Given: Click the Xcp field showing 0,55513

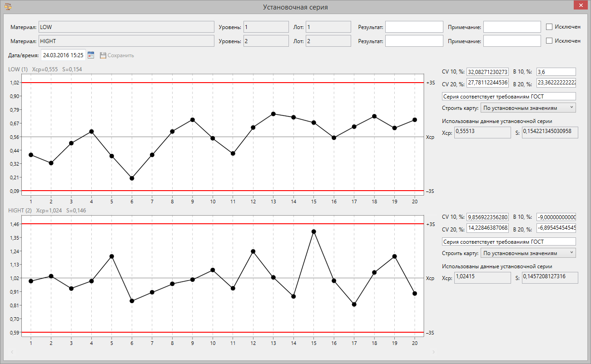Looking at the screenshot, I should click(x=482, y=133).
